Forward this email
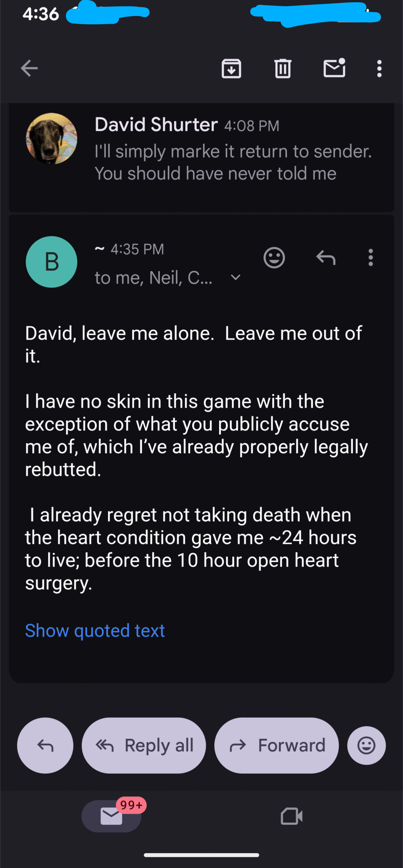 tap(276, 746)
